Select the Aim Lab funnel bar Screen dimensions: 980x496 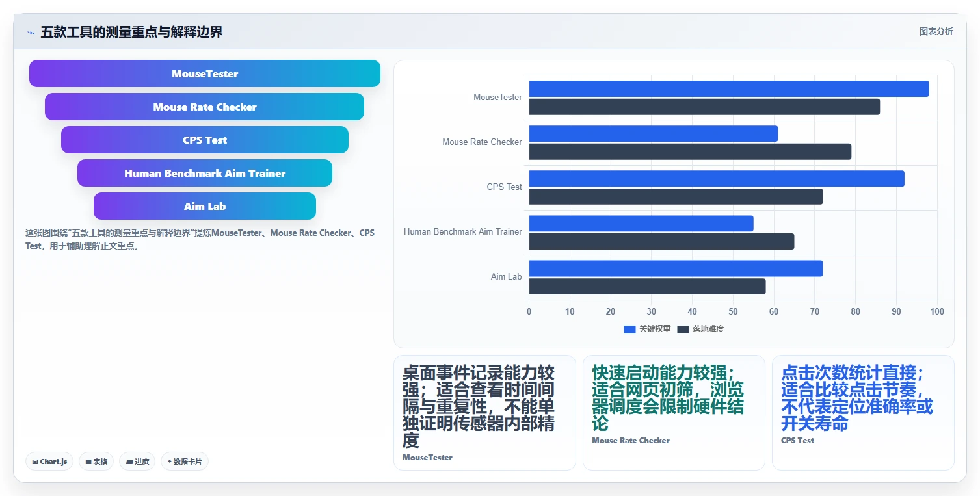click(205, 206)
